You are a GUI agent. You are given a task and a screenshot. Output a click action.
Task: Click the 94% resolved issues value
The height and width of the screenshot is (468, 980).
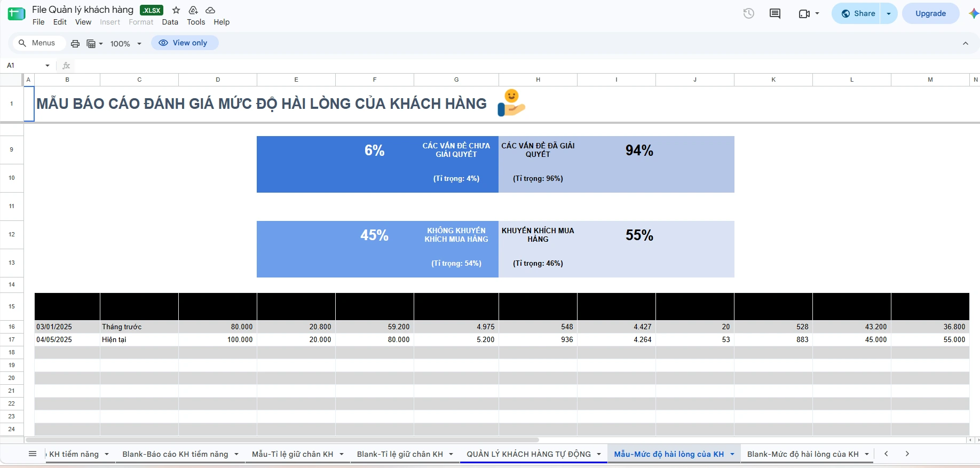point(639,150)
